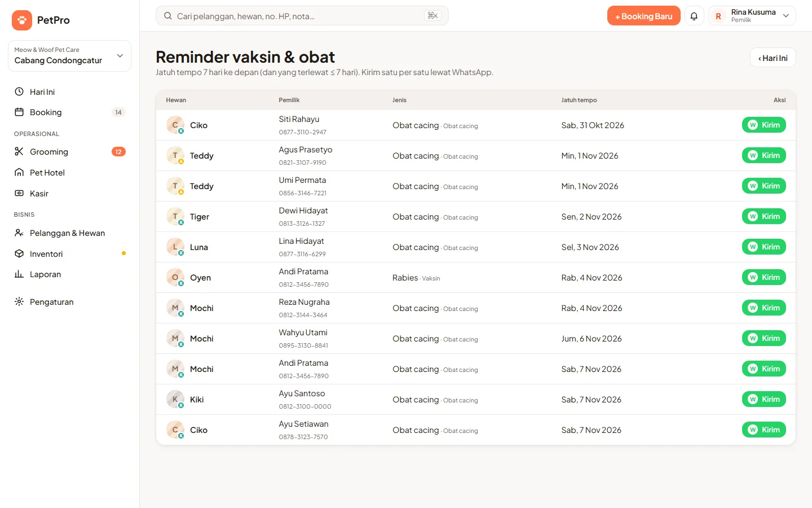Image resolution: width=812 pixels, height=508 pixels.
Task: Click Kiki's pet avatar
Action: (175, 400)
